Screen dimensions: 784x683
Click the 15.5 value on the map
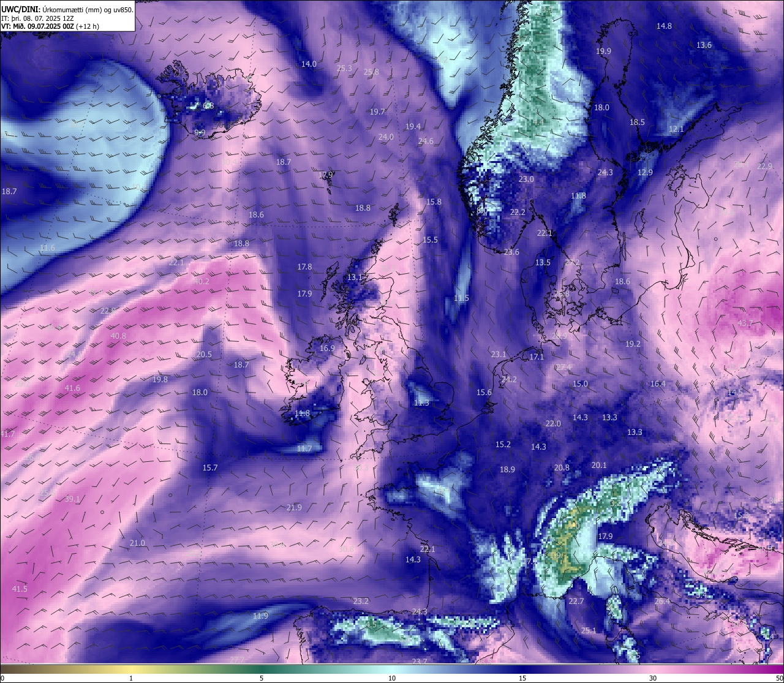[430, 240]
